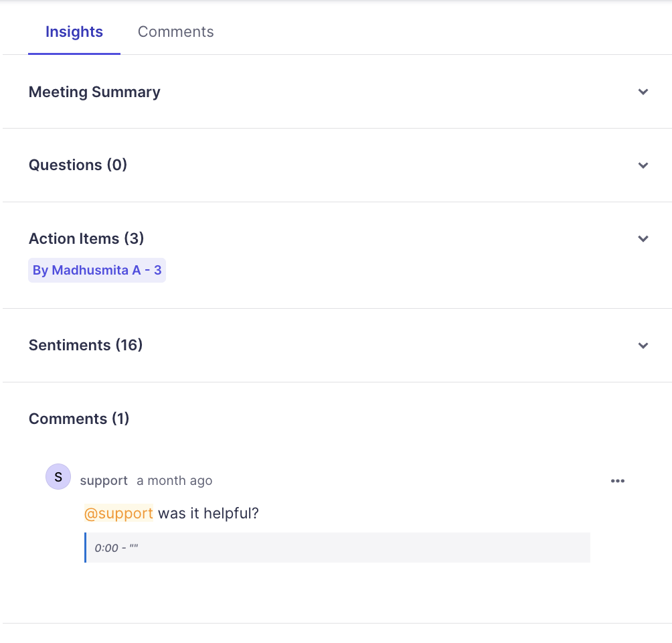Viewport: 672px width, 643px height.
Task: Select the By Madhusmita A filter chip
Action: point(97,271)
